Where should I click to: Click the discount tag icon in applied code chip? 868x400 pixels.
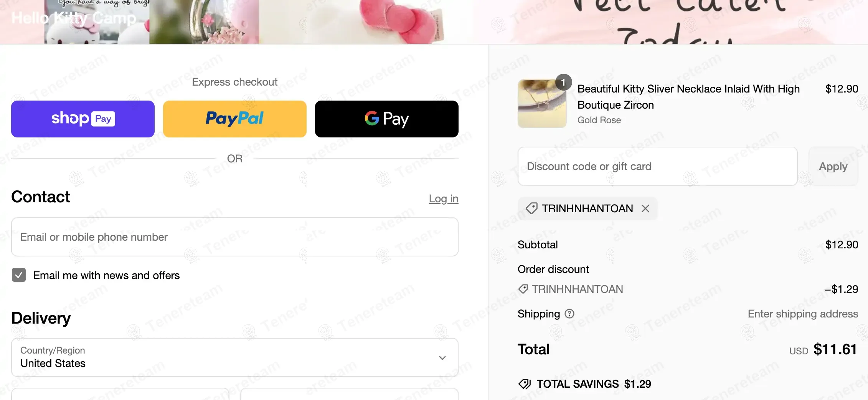531,208
